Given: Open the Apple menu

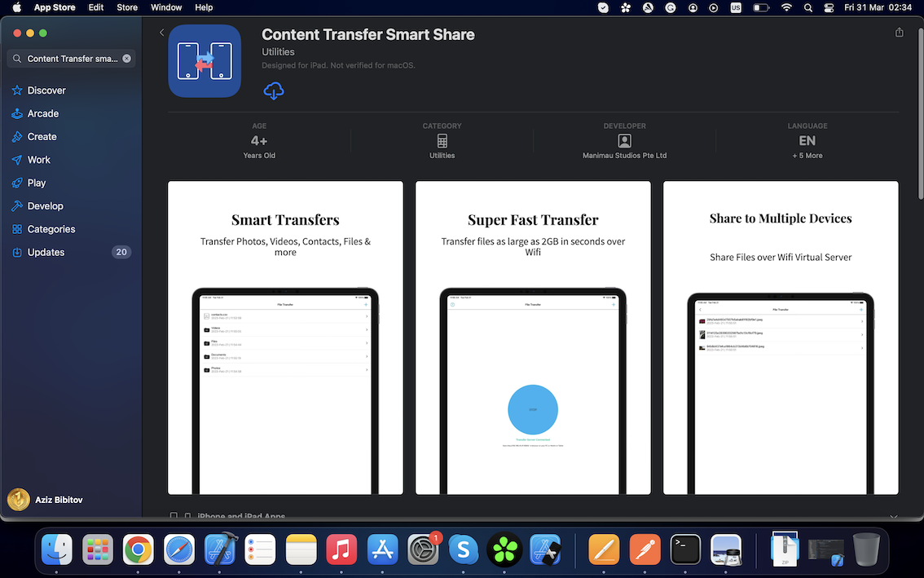Looking at the screenshot, I should [16, 7].
